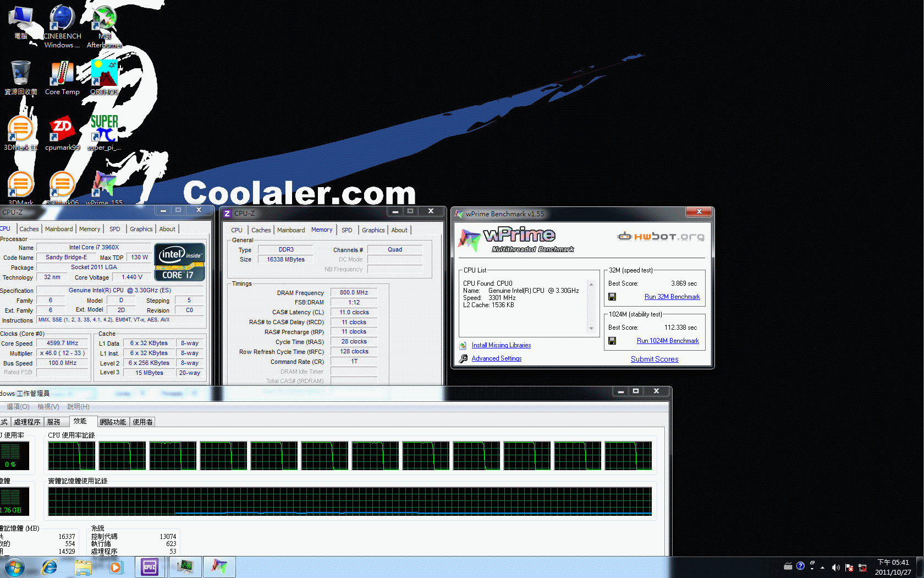Image resolution: width=924 pixels, height=578 pixels.
Task: Click the Windows Start button
Action: coord(14,567)
